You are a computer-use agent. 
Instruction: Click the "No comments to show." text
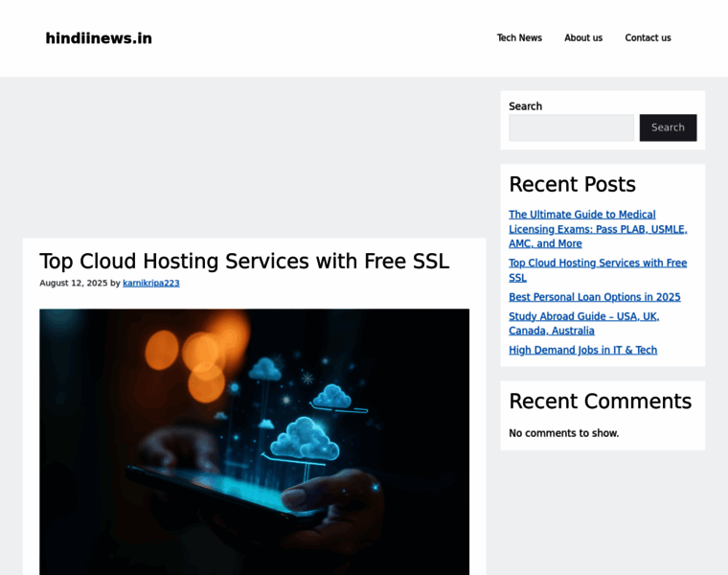(x=563, y=433)
